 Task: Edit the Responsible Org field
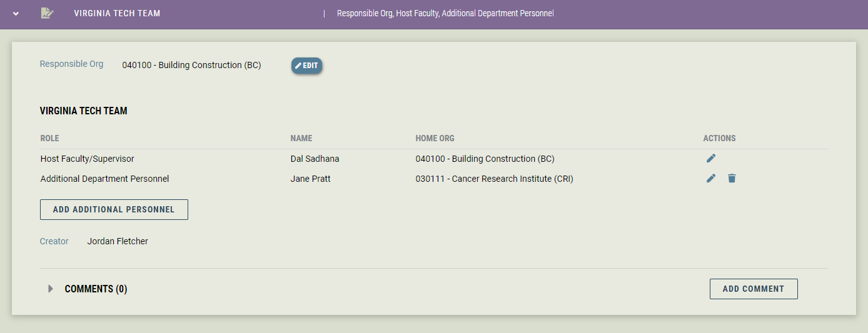306,66
